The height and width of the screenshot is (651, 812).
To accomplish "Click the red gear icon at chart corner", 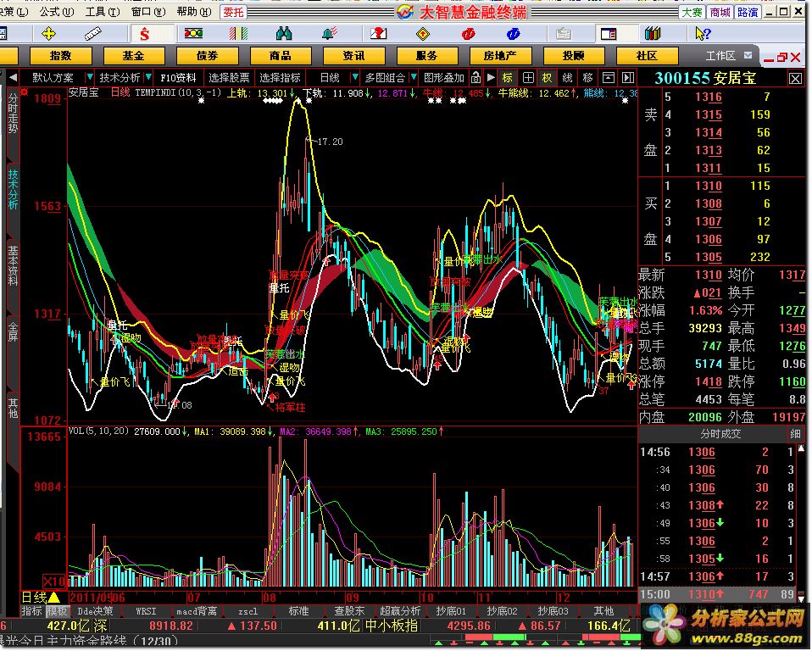I will click(x=25, y=93).
